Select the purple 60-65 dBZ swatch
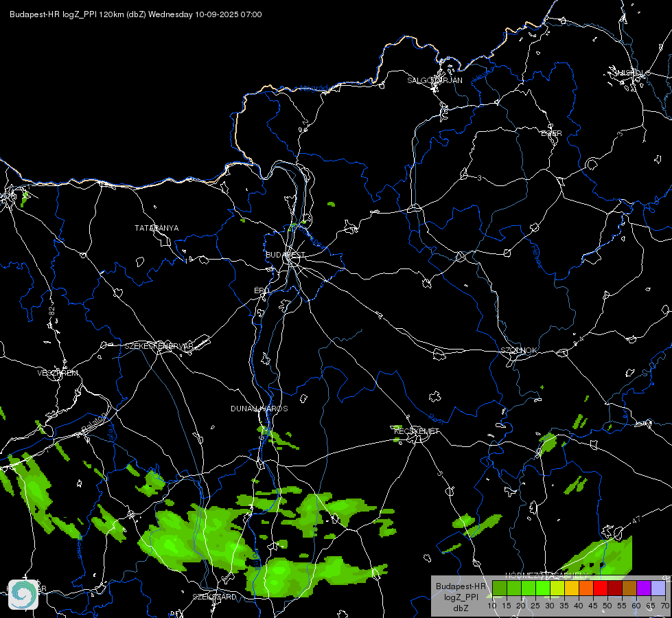672x618 pixels. (644, 588)
